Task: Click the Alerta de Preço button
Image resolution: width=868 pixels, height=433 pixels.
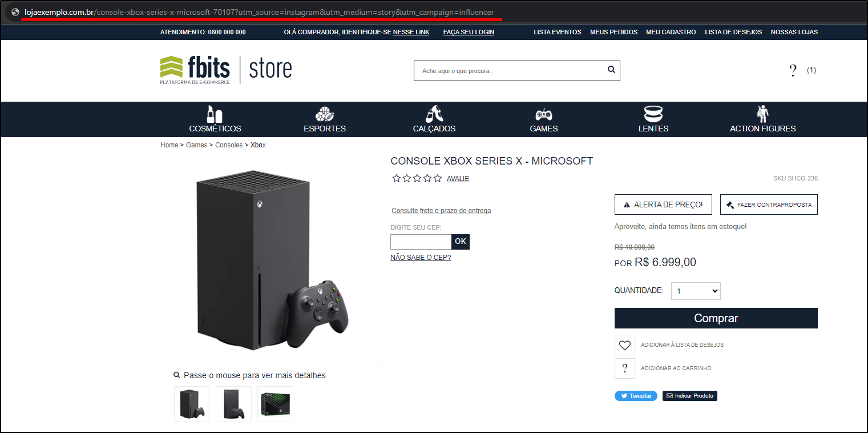Action: pyautogui.click(x=663, y=205)
